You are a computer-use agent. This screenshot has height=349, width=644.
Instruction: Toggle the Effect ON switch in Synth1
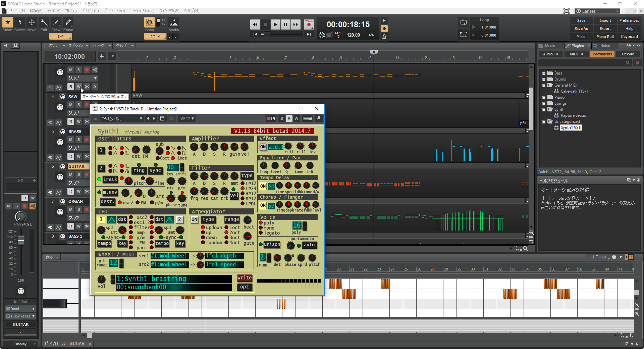point(263,147)
